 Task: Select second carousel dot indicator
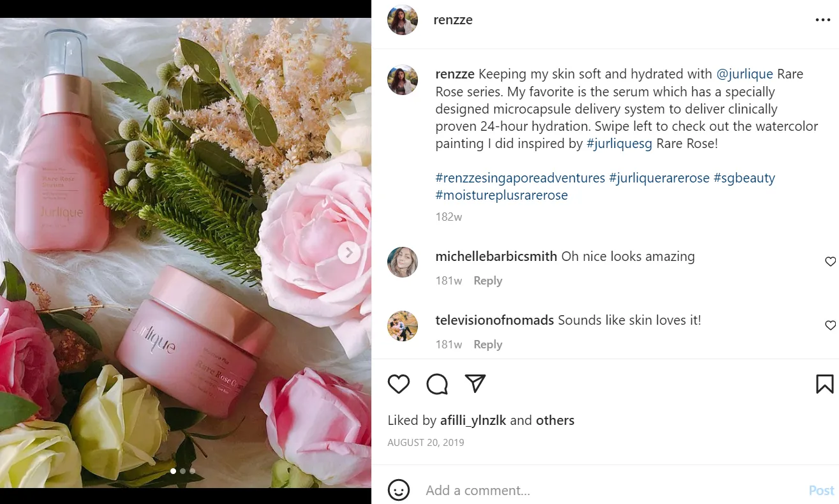click(182, 471)
